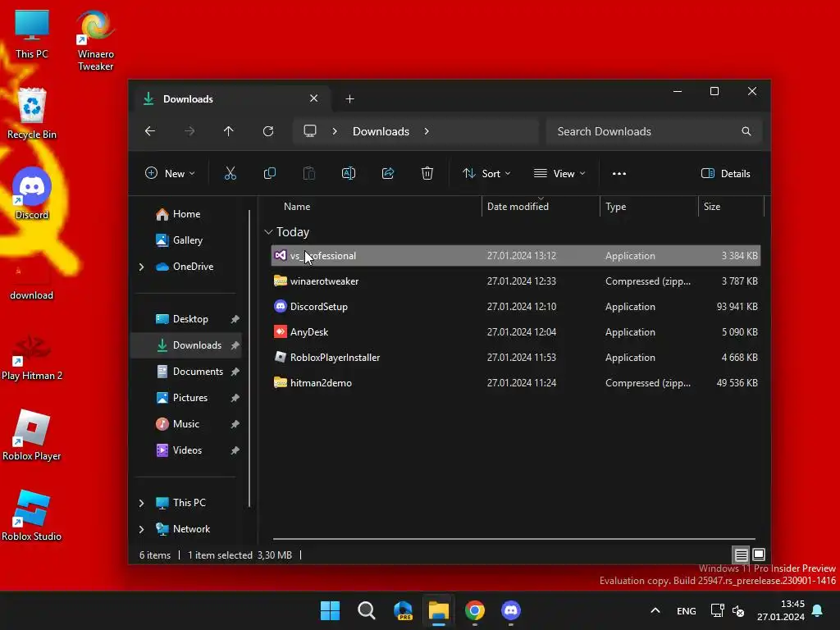Select Roblox Player desktop shortcut

click(32, 435)
